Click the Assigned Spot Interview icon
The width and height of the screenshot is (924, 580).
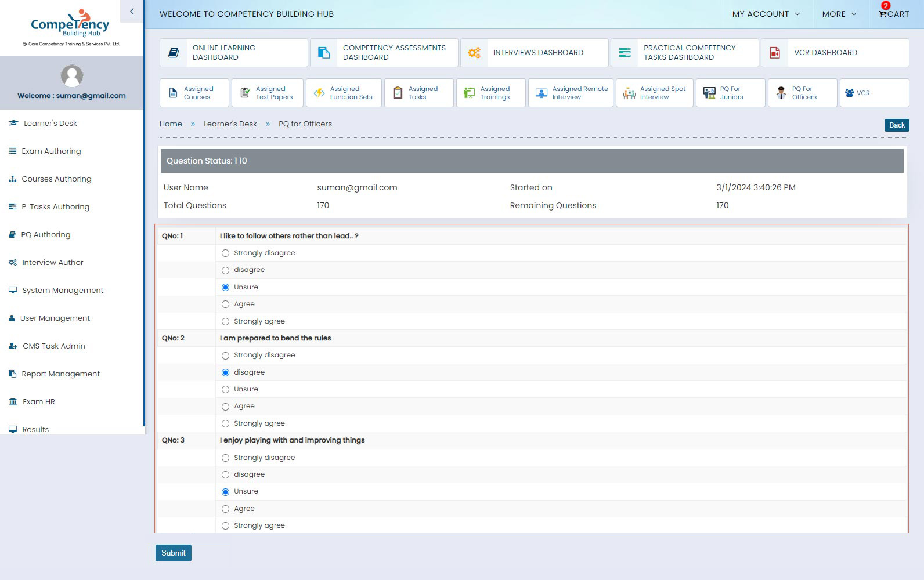coord(629,93)
